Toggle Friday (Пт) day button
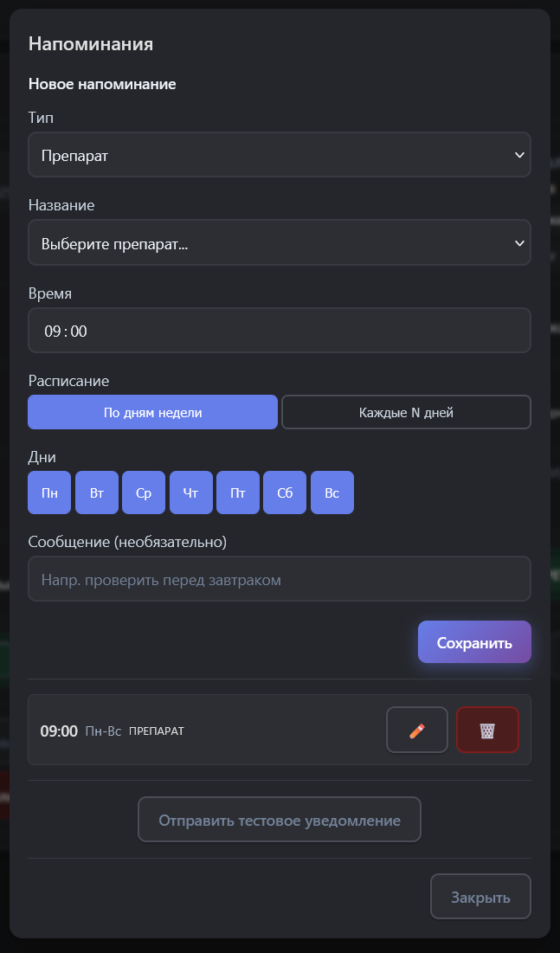Screen dimensions: 560x953 [x=238, y=493]
